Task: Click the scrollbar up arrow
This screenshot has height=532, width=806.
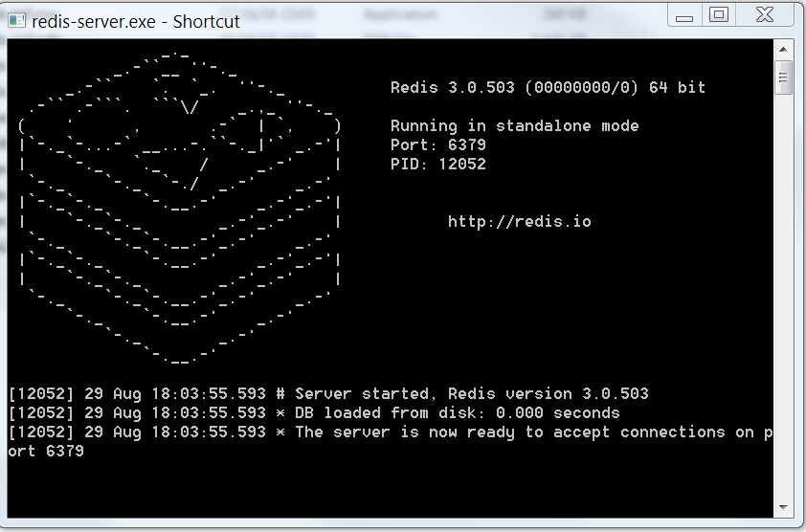Action: tap(783, 50)
